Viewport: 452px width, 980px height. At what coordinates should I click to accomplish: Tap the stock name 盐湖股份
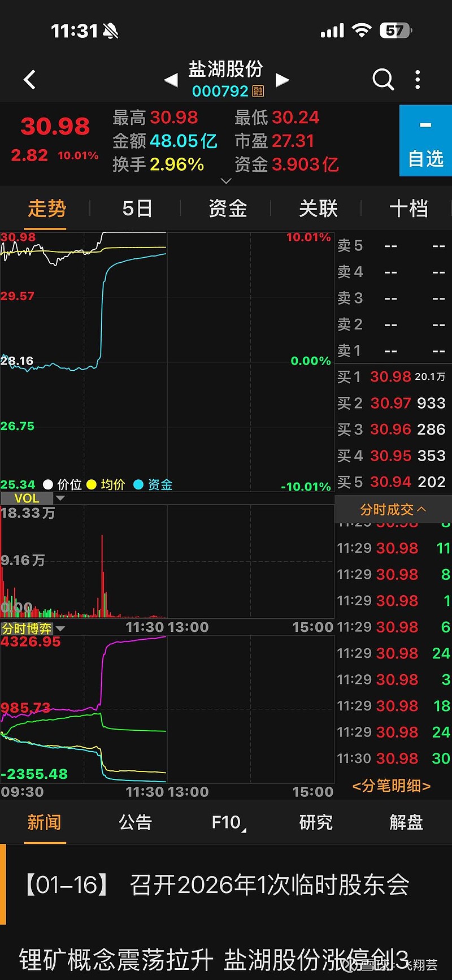226,69
